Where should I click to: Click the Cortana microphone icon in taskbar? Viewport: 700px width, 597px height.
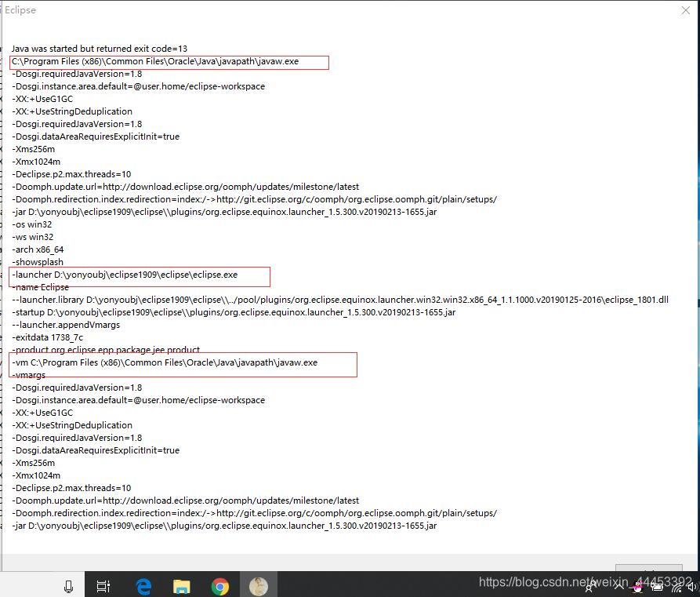click(68, 586)
